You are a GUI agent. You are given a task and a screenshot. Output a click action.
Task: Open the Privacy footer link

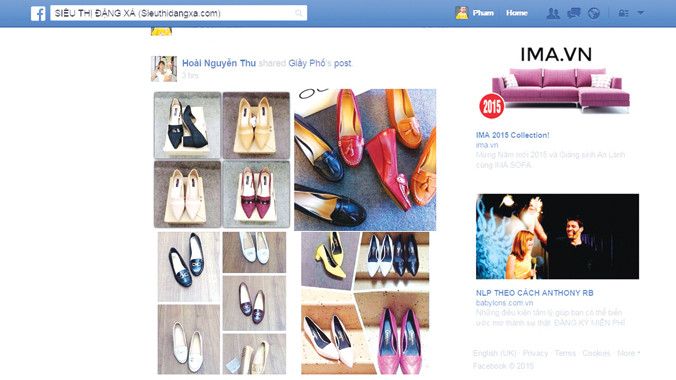(x=535, y=353)
